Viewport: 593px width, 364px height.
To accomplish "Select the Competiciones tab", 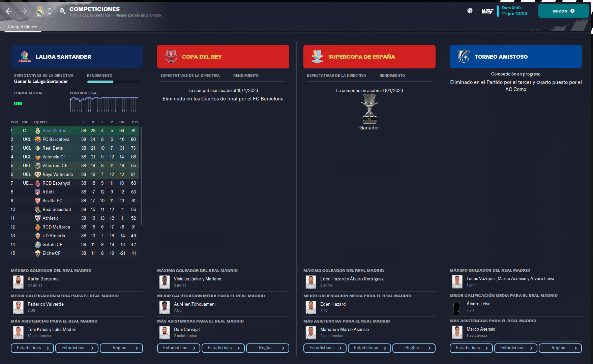I will (x=23, y=27).
